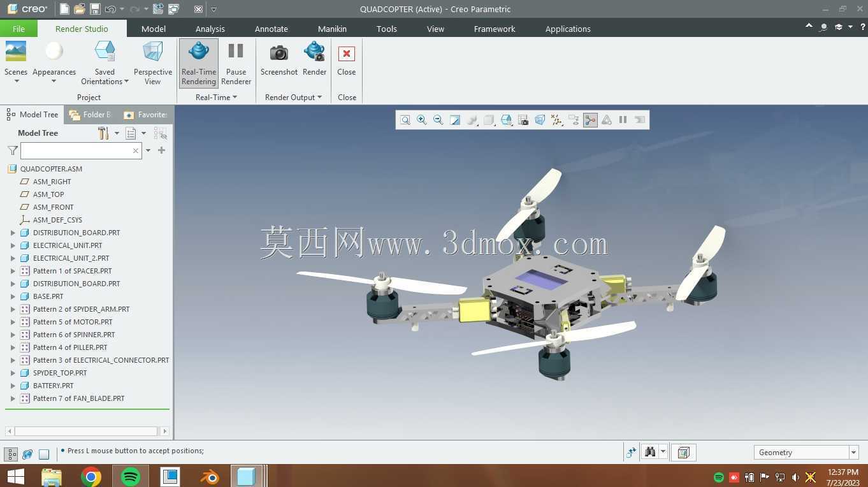Open the Scenes gallery
The width and height of the screenshot is (868, 487).
[x=16, y=62]
